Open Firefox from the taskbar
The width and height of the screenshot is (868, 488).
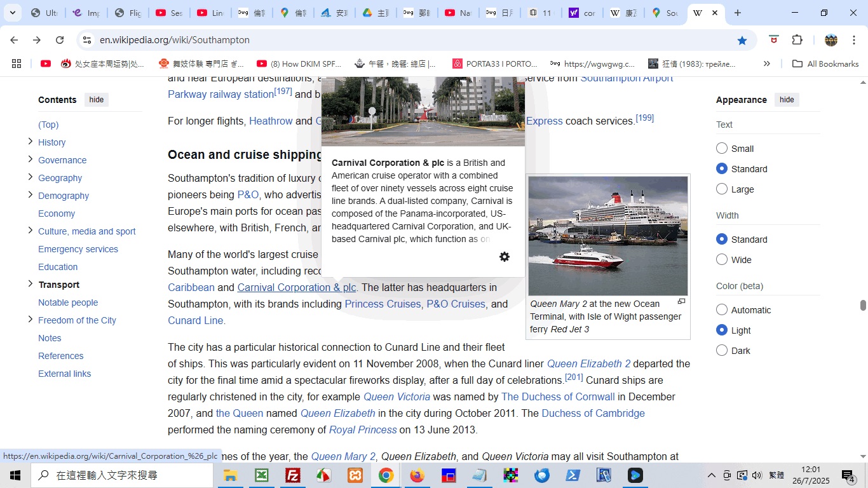pyautogui.click(x=417, y=475)
